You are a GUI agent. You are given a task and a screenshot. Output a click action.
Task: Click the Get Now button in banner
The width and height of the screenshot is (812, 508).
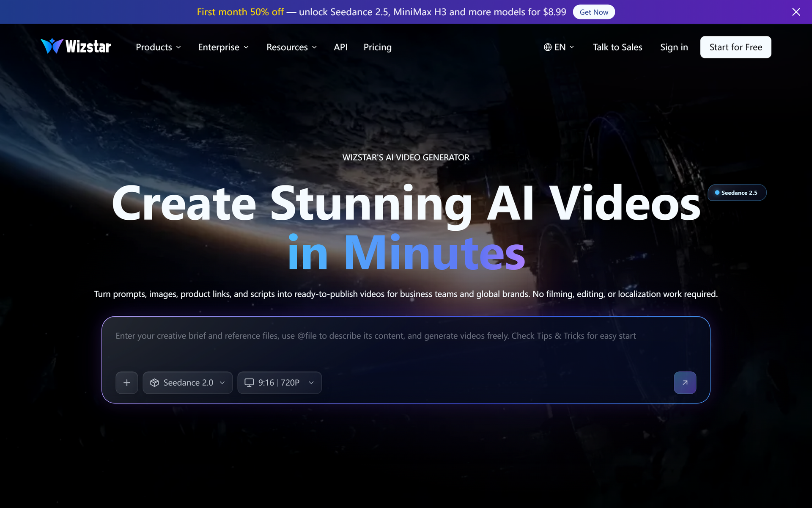click(x=594, y=12)
